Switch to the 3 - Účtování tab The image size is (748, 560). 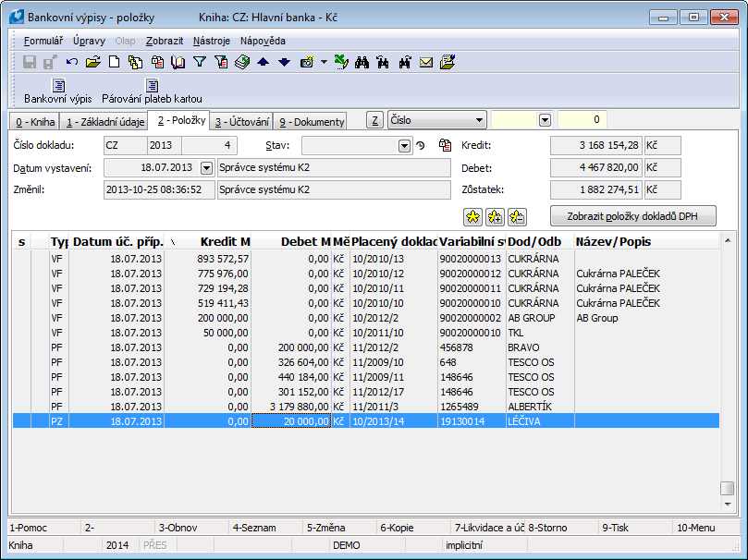point(241,121)
